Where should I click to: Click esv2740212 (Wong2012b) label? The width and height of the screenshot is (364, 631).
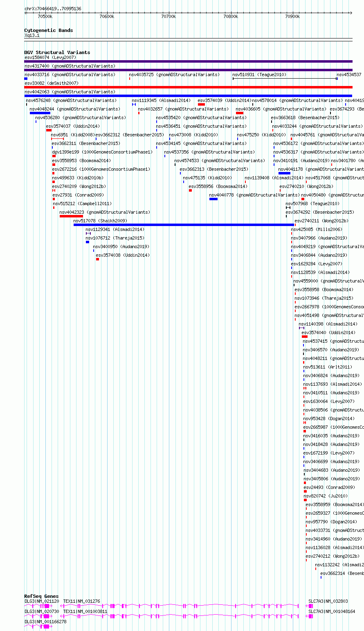pos(333,556)
